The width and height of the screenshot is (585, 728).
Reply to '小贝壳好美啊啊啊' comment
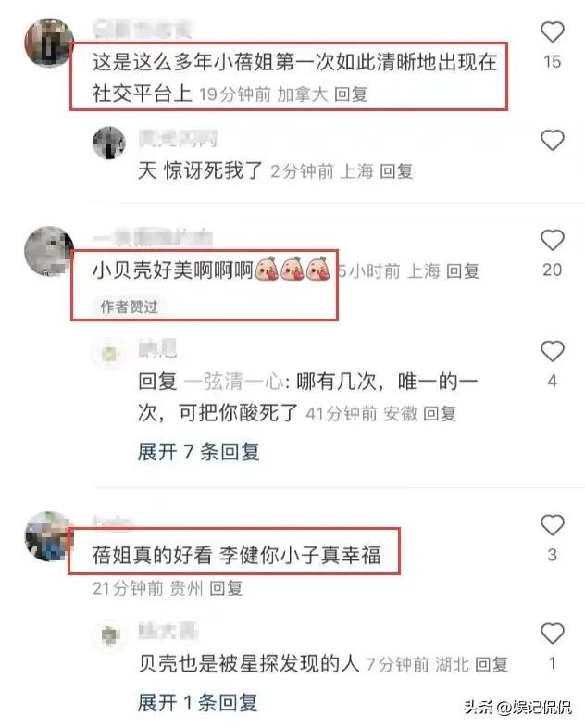tap(463, 271)
